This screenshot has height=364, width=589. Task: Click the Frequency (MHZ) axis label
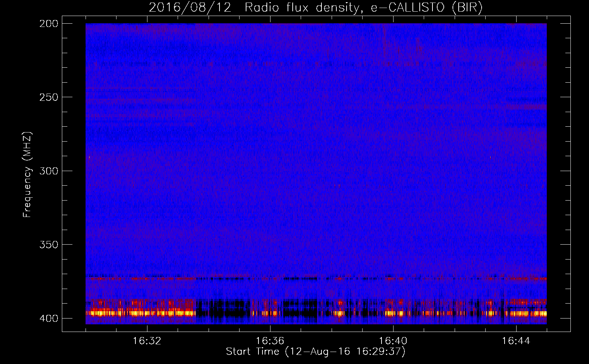pos(27,175)
